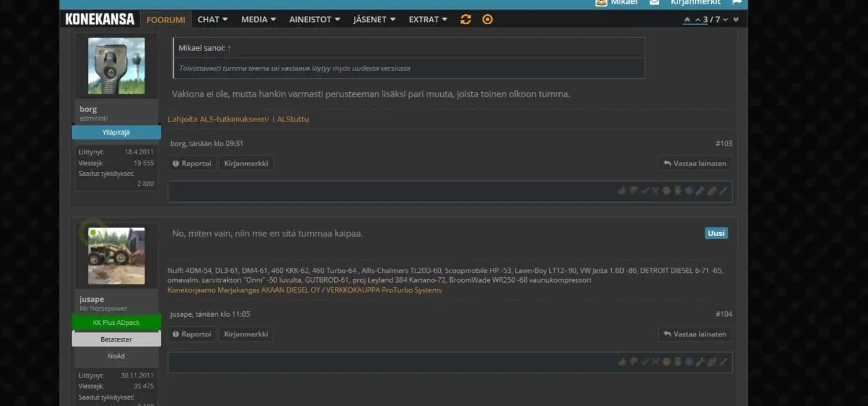Image resolution: width=868 pixels, height=406 pixels.
Task: Click the orange circle target icon in navbar
Action: pos(487,19)
